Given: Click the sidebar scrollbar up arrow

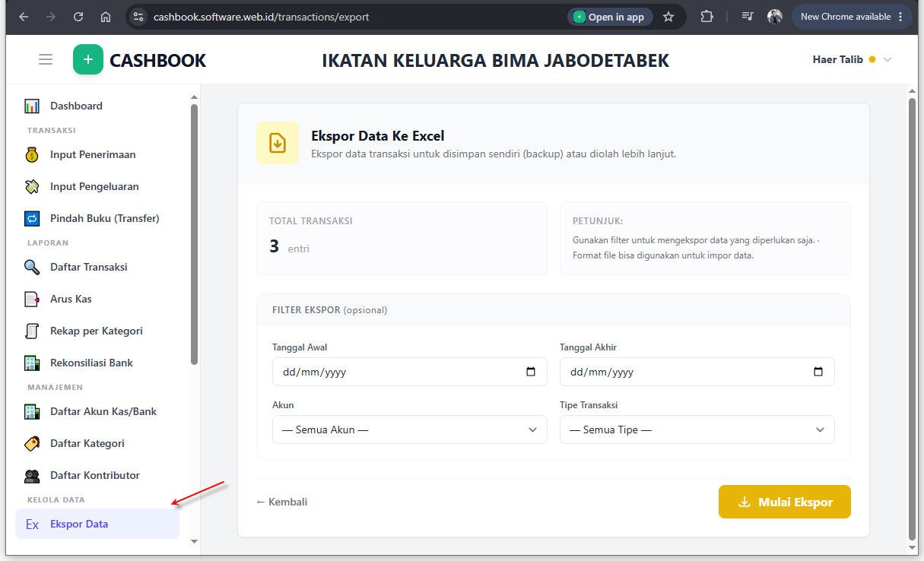Looking at the screenshot, I should point(194,97).
